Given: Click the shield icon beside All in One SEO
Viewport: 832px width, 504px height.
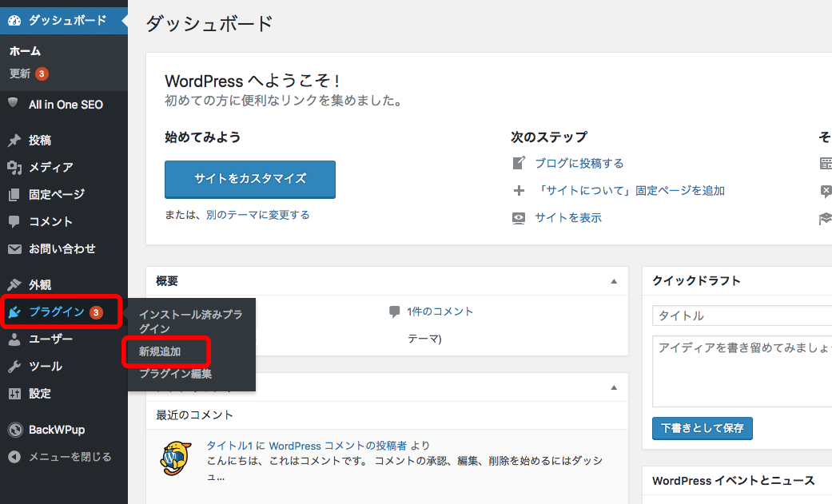Looking at the screenshot, I should [13, 104].
